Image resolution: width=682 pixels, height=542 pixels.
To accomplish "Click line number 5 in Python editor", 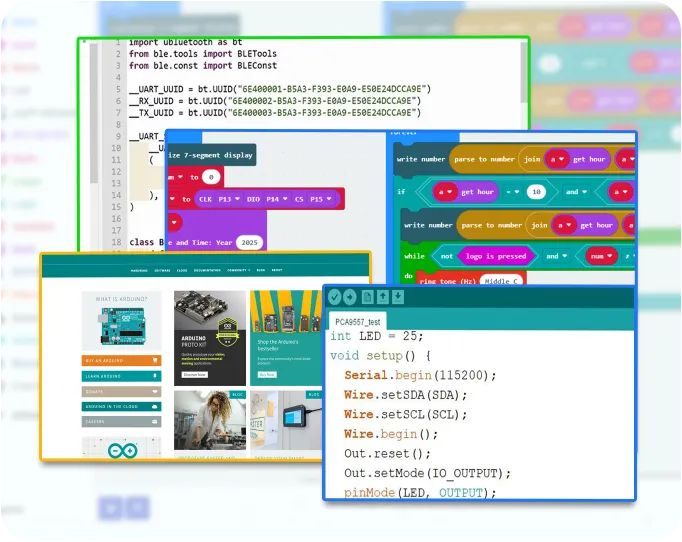I will (118, 89).
